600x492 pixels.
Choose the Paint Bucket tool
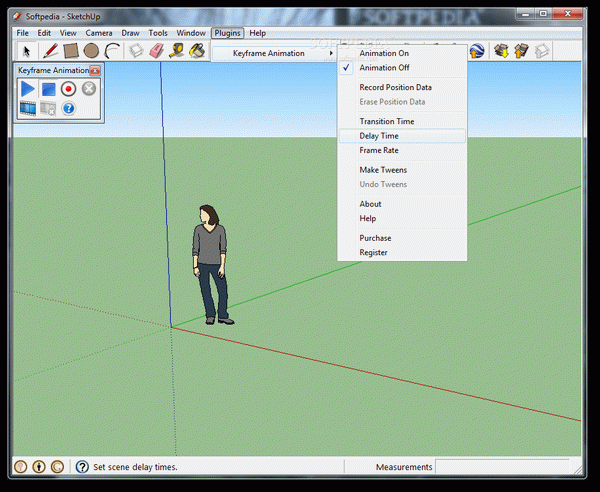[x=197, y=51]
